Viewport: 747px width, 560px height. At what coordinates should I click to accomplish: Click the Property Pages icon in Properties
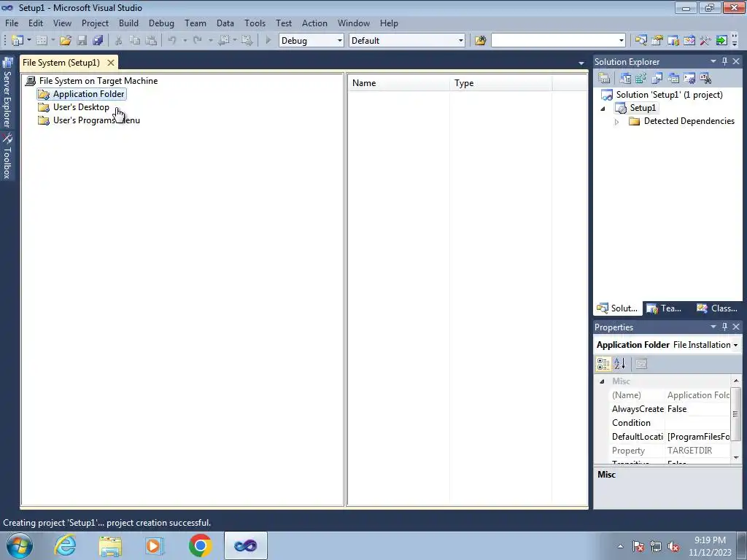pos(641,364)
